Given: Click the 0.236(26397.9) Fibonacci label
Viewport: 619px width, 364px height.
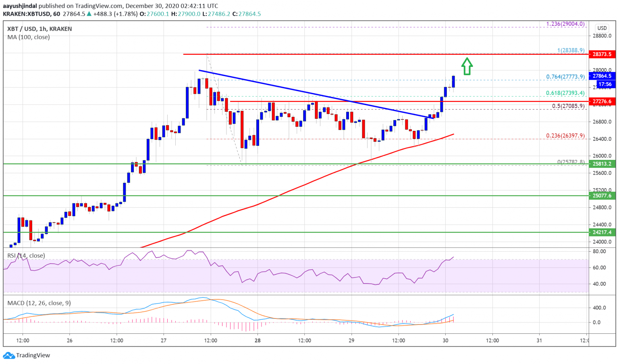Looking at the screenshot, I should 565,136.
